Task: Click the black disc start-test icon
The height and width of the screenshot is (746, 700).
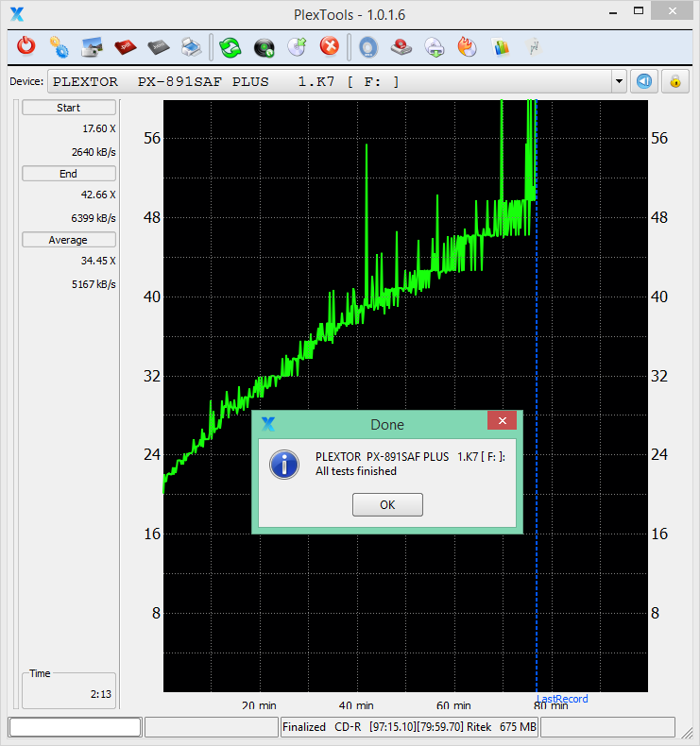Action: (x=264, y=47)
